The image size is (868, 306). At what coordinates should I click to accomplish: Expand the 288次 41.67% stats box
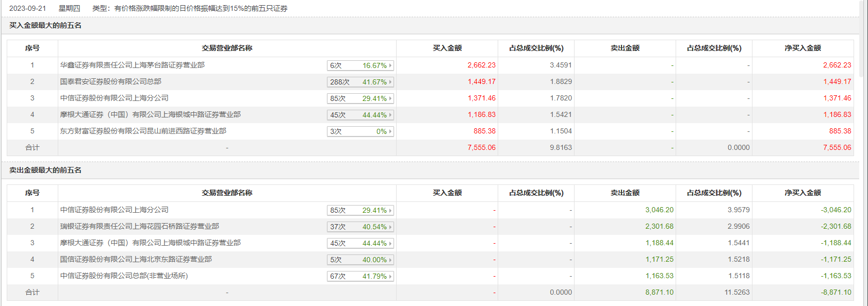pyautogui.click(x=358, y=82)
